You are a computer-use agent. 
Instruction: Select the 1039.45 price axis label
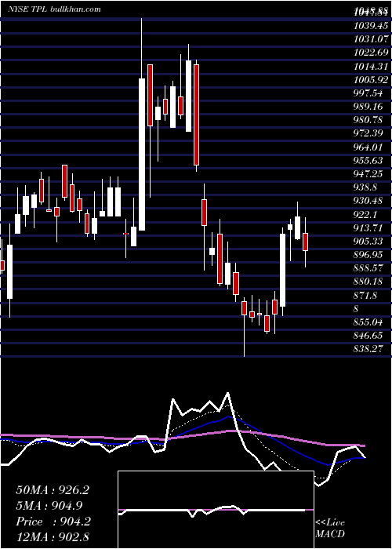(x=371, y=26)
